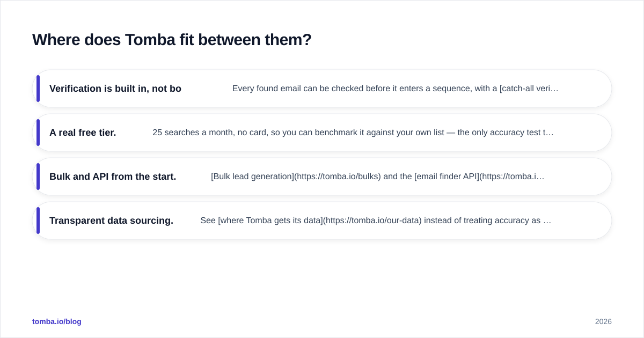Click the 'A real free tier.' card title

[x=83, y=133]
